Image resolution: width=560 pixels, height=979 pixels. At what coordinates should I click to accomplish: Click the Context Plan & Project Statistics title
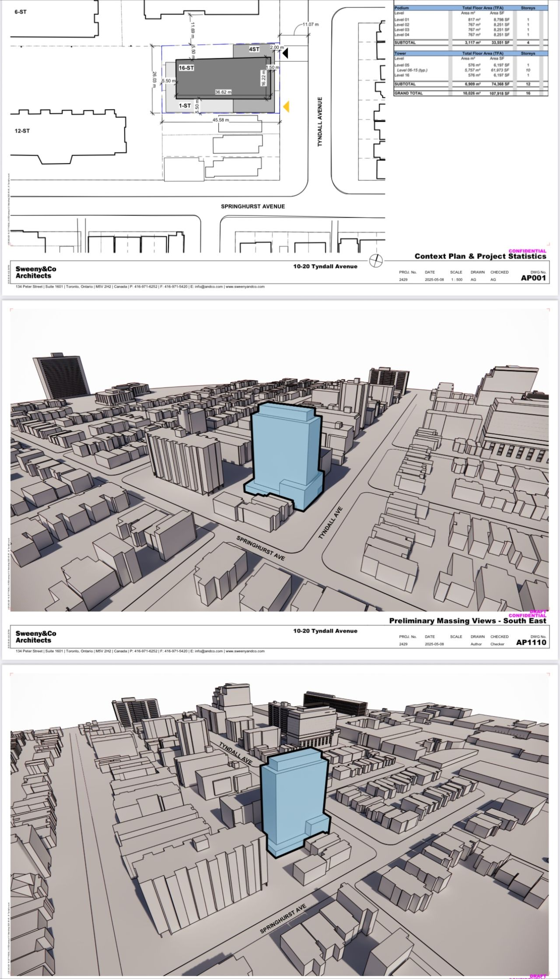(480, 256)
